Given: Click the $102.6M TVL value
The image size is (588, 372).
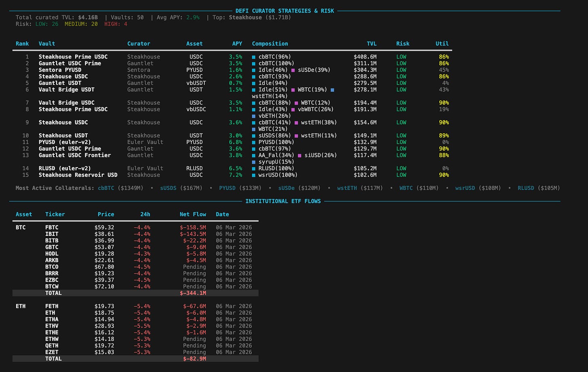Looking at the screenshot, I should pos(365,175).
